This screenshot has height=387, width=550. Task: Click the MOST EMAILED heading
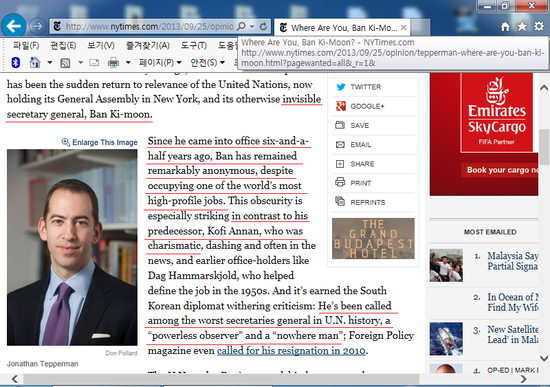pos(490,232)
